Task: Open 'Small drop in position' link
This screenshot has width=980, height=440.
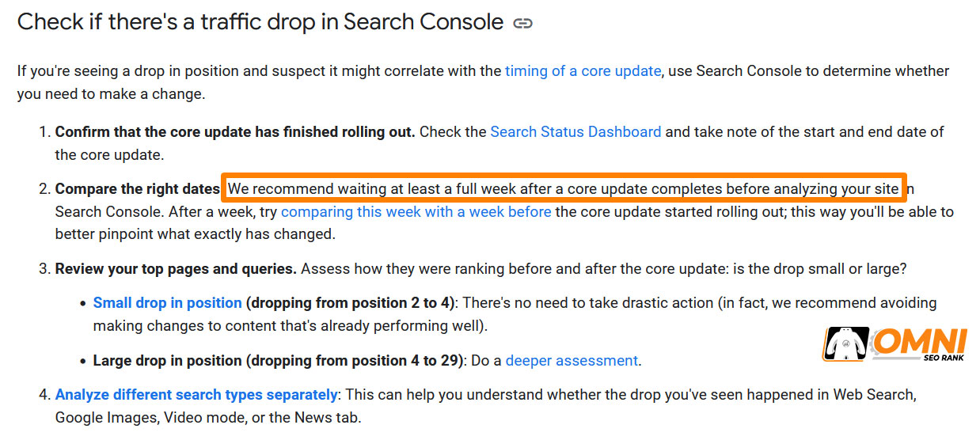Action: [167, 303]
